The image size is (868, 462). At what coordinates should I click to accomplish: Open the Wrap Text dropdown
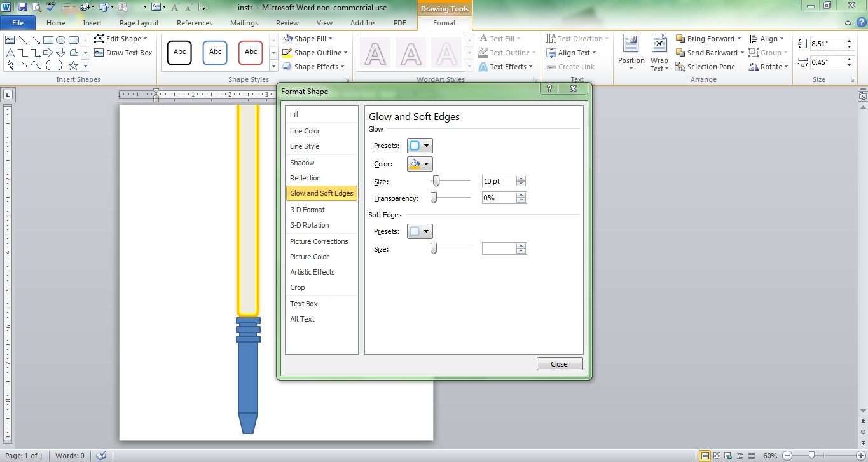point(659,53)
